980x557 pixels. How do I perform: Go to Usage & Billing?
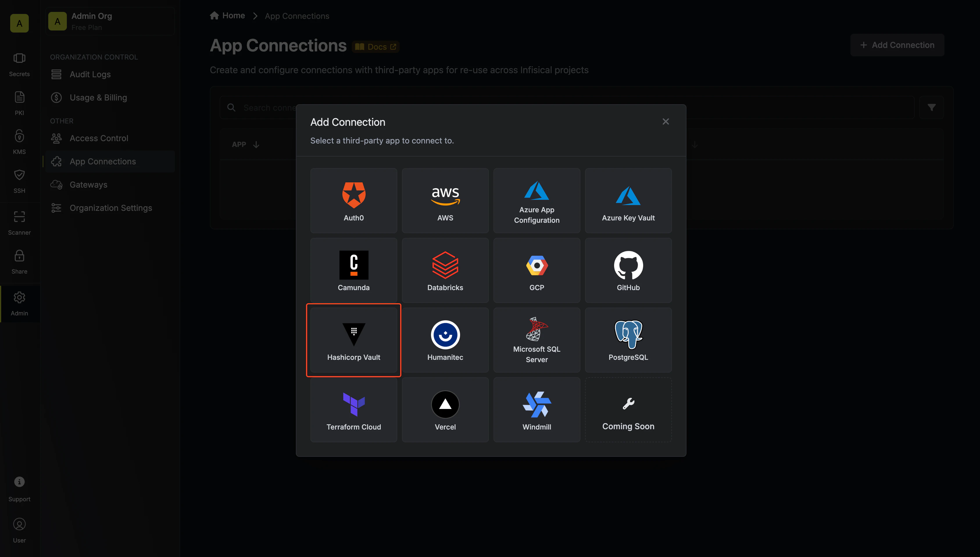110,98
